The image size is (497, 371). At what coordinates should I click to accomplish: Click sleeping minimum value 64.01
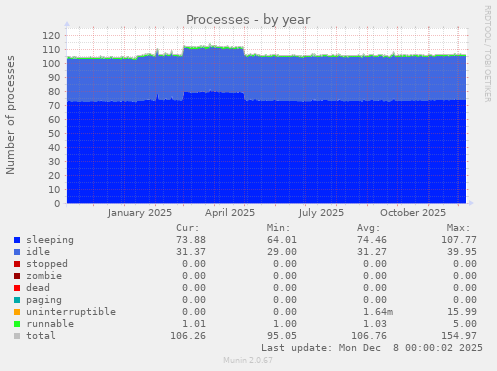tap(282, 240)
